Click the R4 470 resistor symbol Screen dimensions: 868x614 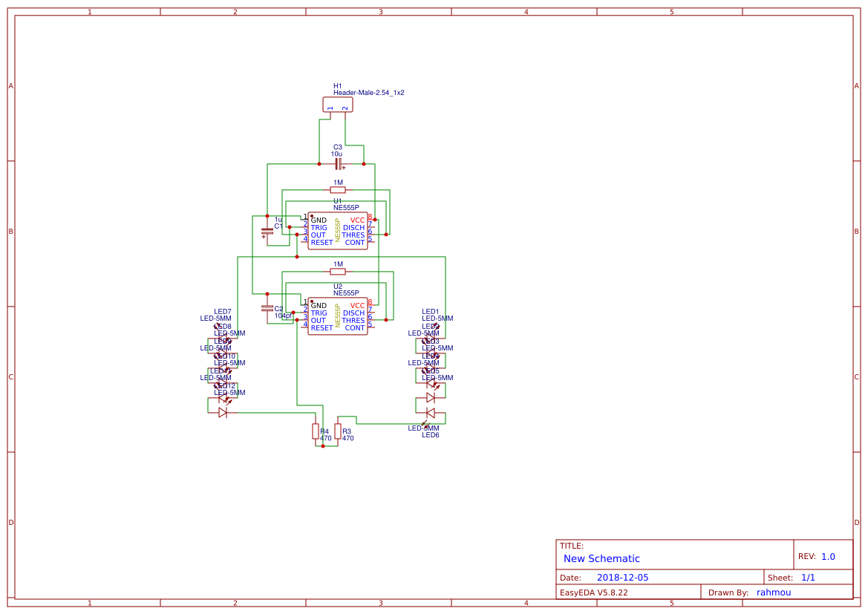[316, 431]
